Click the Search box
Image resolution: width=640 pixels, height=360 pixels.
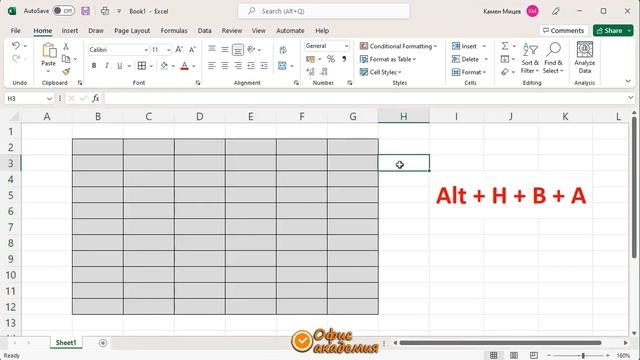pos(324,11)
